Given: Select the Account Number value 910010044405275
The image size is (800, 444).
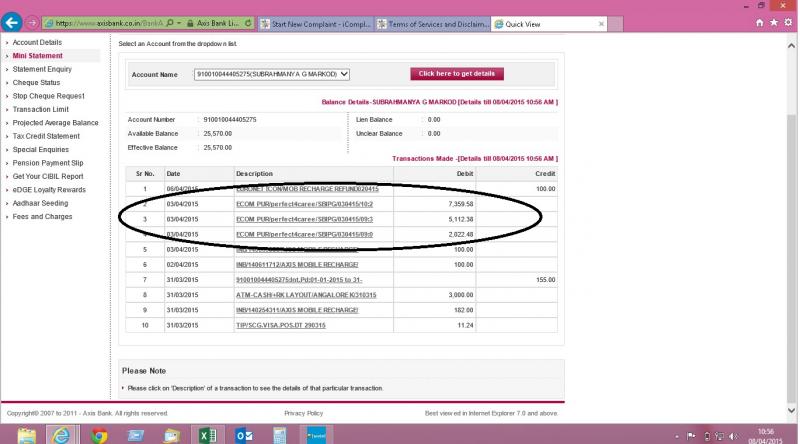Looking at the screenshot, I should 230,119.
